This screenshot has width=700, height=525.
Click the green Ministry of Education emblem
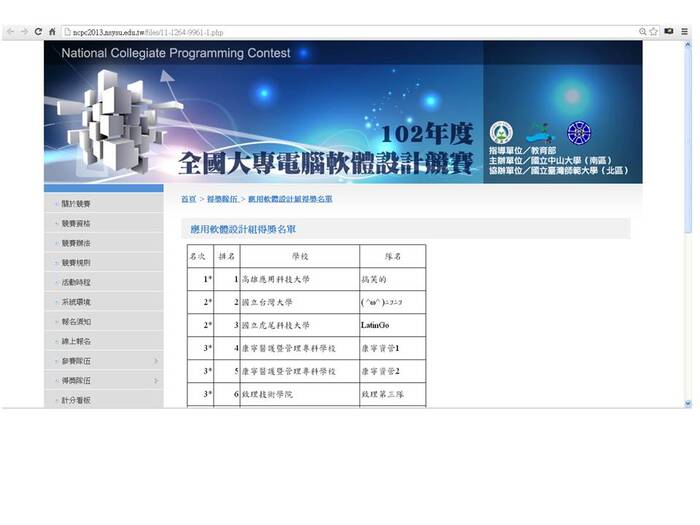pyautogui.click(x=501, y=133)
